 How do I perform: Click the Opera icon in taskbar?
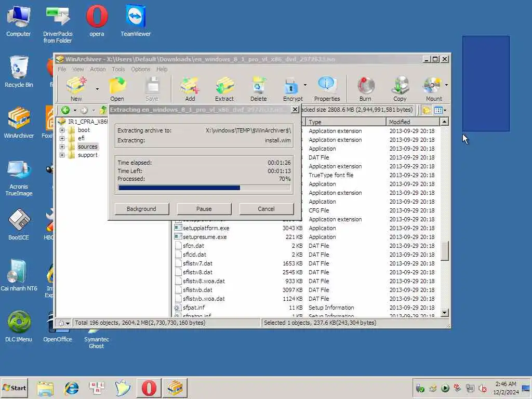[x=149, y=388]
